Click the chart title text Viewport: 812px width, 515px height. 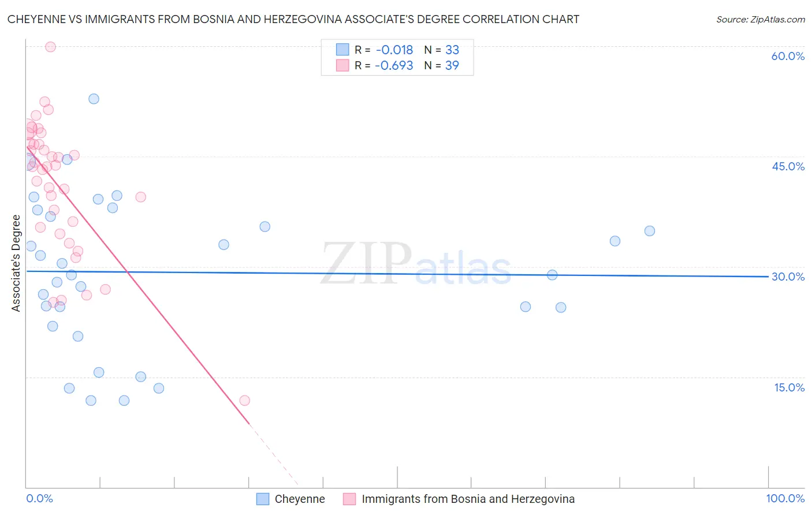click(x=293, y=20)
